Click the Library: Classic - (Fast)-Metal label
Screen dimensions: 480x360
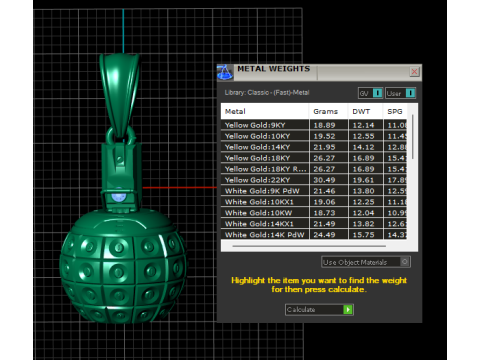(x=267, y=93)
